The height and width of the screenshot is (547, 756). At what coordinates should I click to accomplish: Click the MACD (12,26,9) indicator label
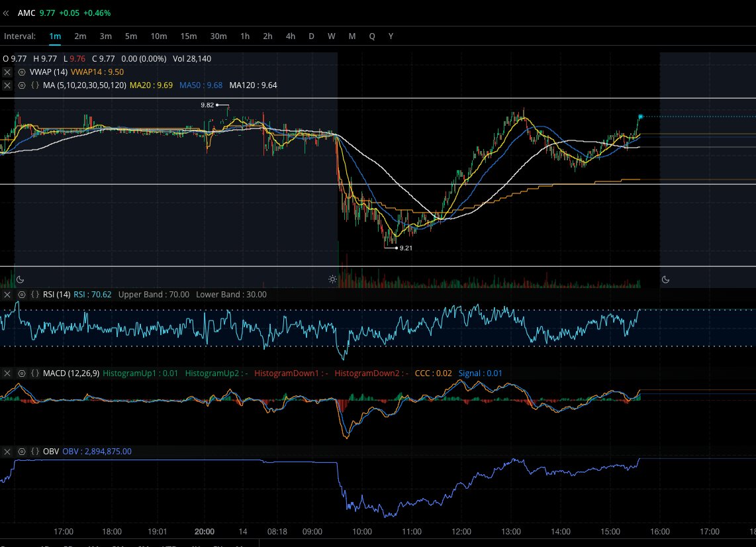pyautogui.click(x=71, y=373)
